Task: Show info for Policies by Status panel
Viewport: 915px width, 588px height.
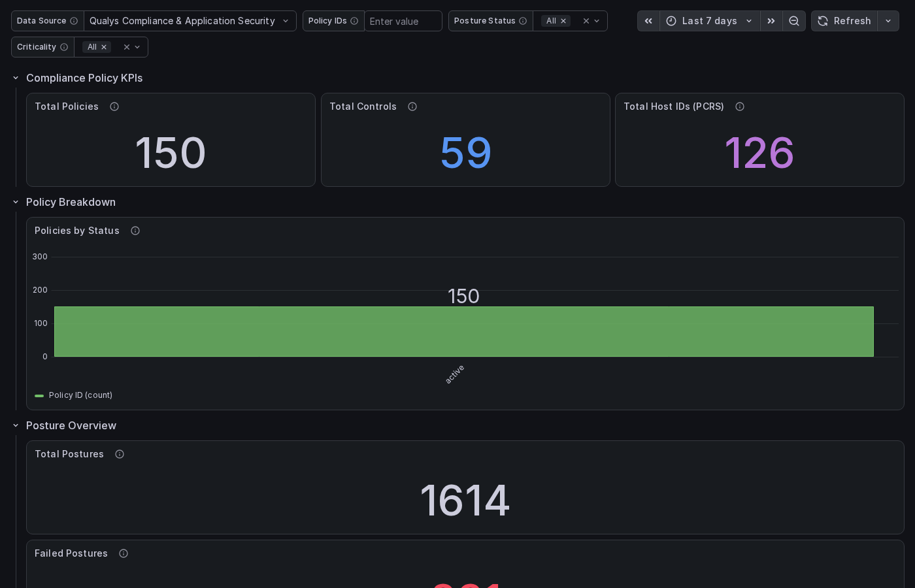Action: (135, 231)
